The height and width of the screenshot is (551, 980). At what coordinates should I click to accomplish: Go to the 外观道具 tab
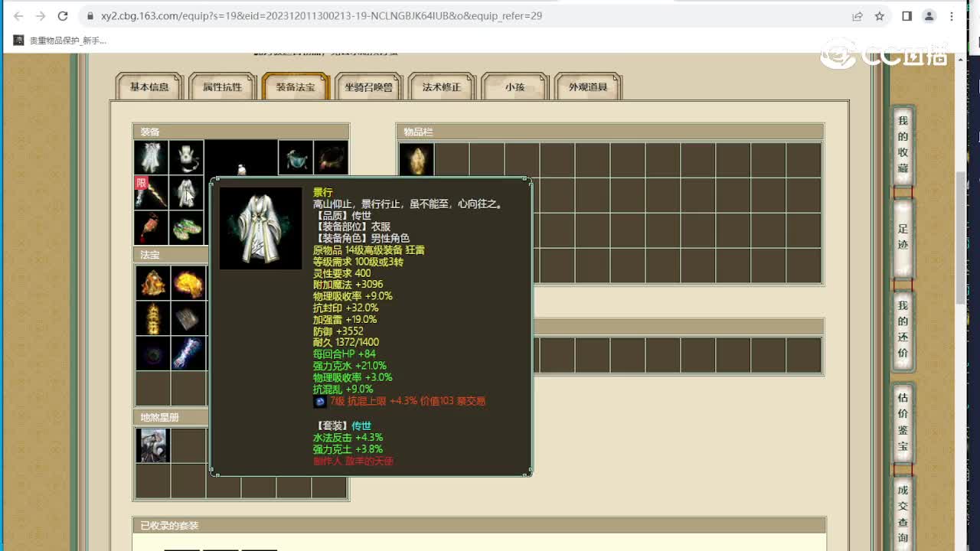[x=588, y=86]
